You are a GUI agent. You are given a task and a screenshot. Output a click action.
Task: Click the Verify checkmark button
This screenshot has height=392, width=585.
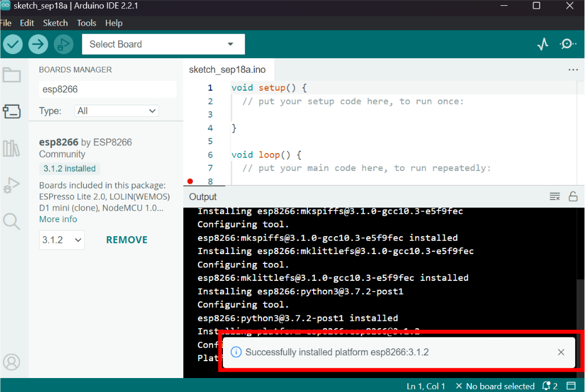click(x=13, y=44)
